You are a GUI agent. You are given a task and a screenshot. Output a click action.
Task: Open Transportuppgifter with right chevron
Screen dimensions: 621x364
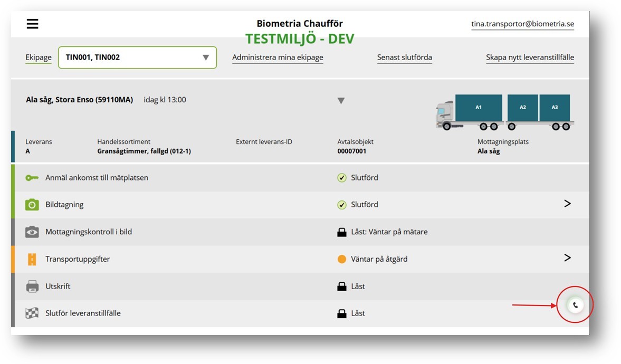[x=567, y=258]
